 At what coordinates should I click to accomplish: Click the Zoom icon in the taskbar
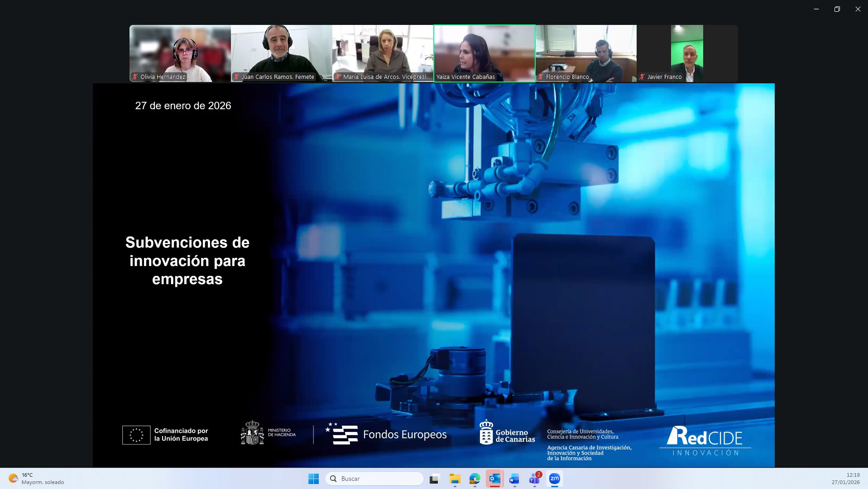554,479
